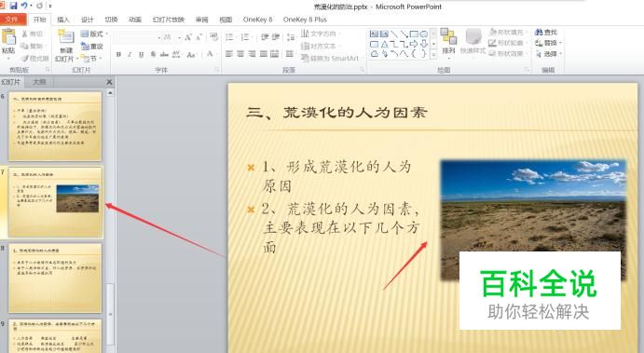Click the 新建幻灯片 (New Slide) icon

click(x=66, y=37)
